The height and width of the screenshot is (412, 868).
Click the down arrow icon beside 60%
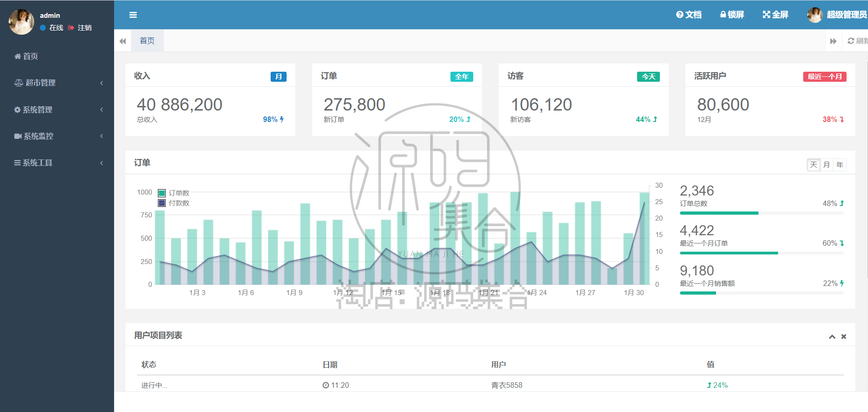coord(842,243)
